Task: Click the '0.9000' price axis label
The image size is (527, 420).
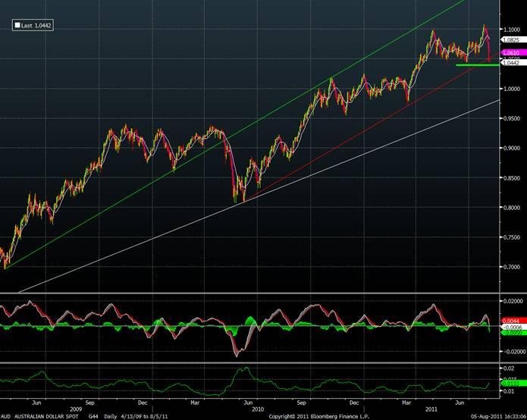Action: (511, 148)
